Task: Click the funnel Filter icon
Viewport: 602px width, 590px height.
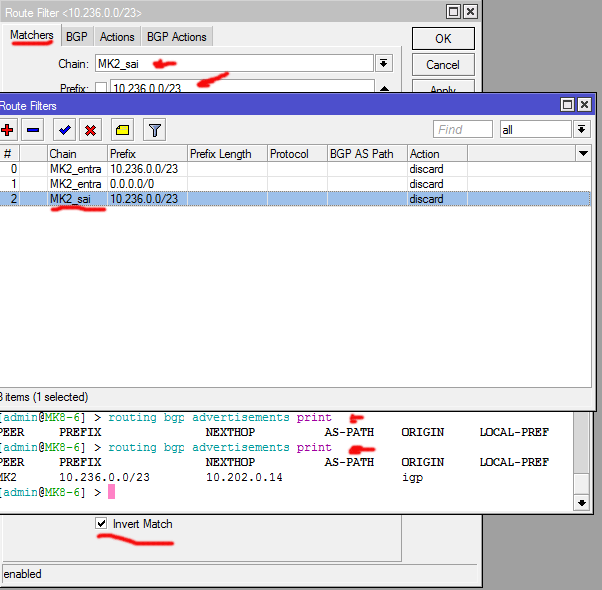Action: click(154, 130)
